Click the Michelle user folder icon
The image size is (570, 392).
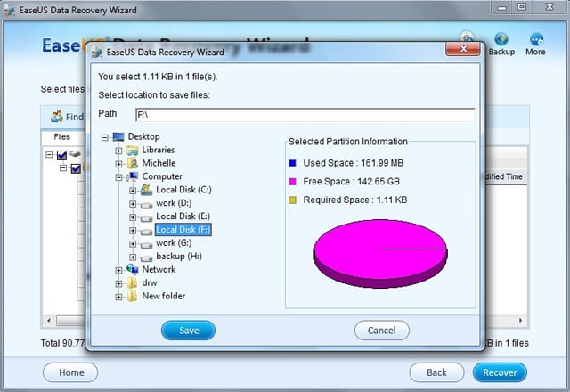point(133,163)
